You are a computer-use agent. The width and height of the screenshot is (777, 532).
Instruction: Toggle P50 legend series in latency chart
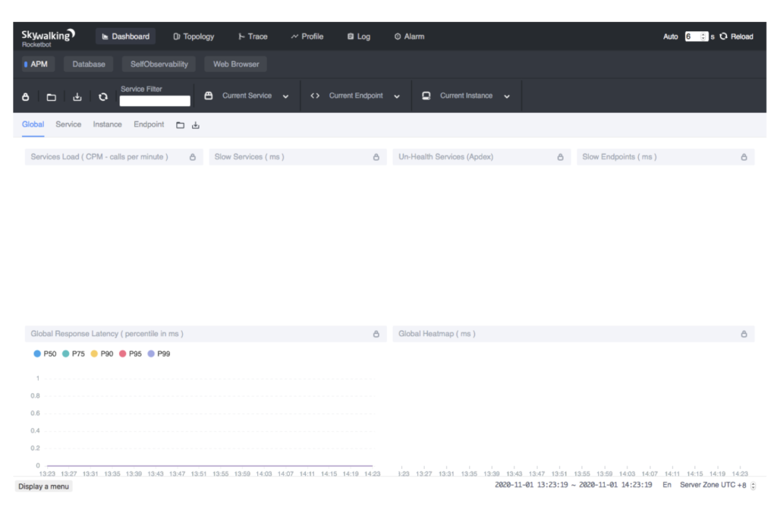click(x=44, y=354)
